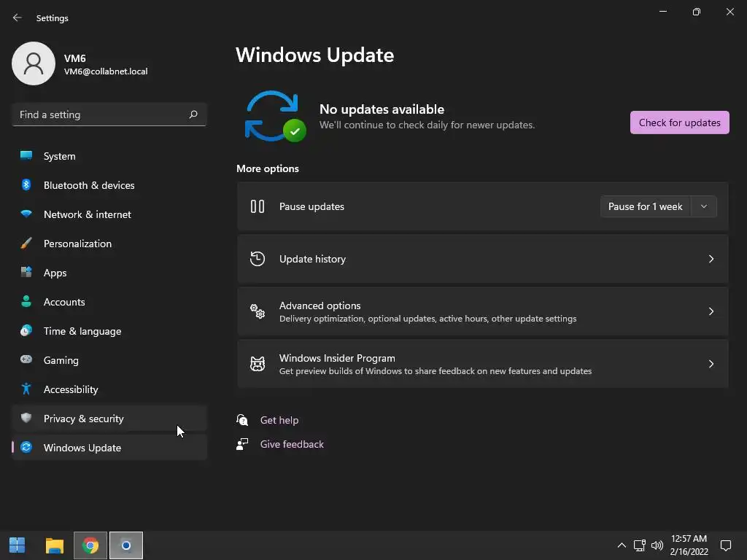Click the VM6 account name
The height and width of the screenshot is (560, 747).
click(75, 58)
